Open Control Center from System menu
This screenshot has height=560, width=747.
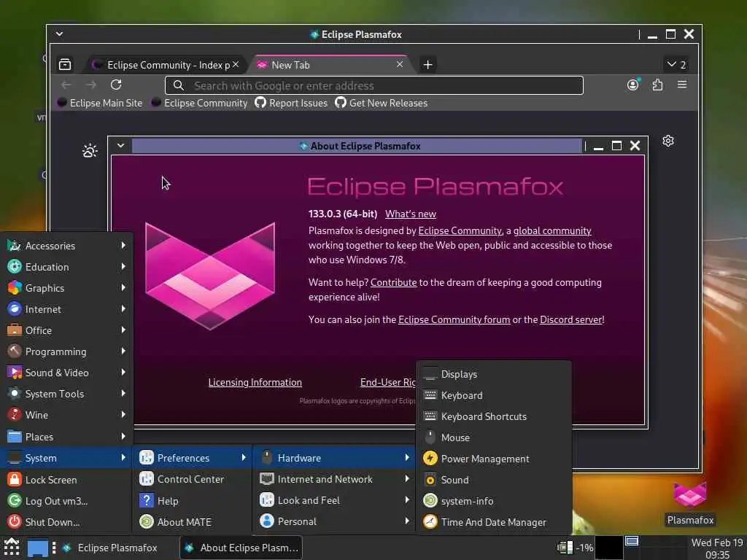tap(193, 479)
